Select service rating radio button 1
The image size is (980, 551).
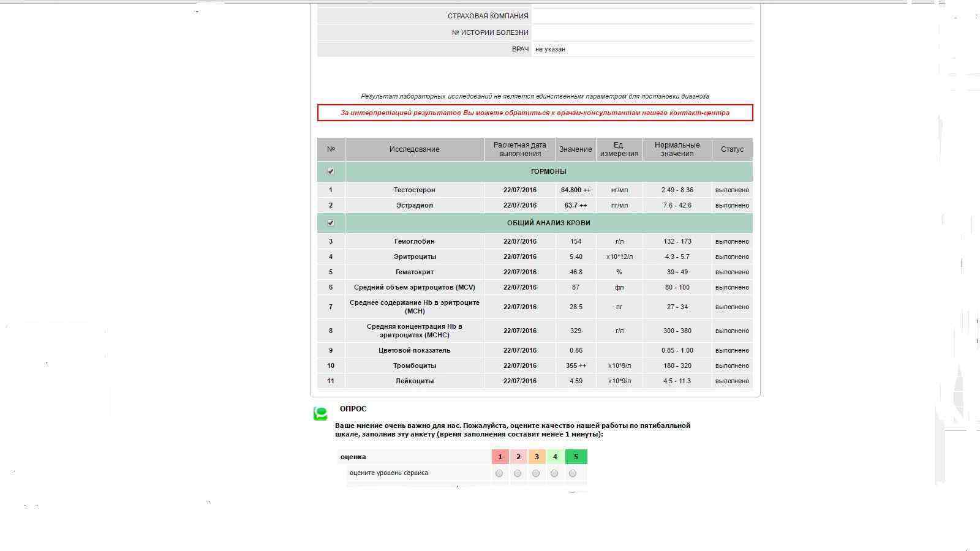point(499,473)
